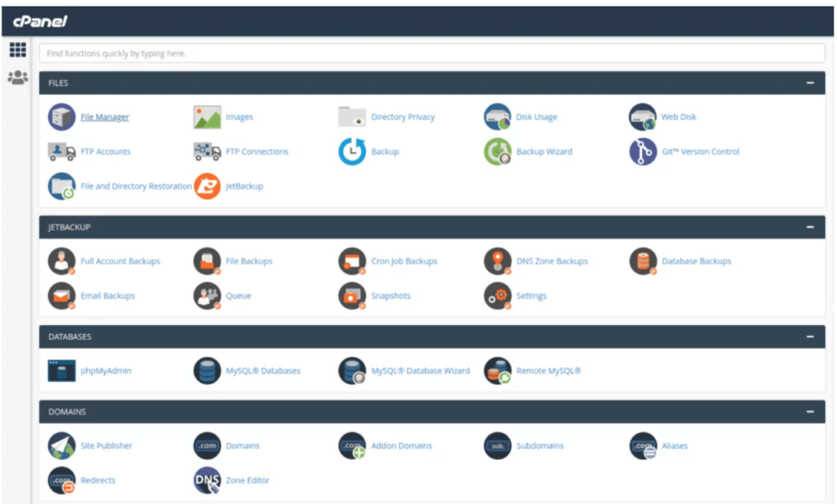Viewport: 837px width, 504px height.
Task: Open the Domains .com icon
Action: [x=207, y=446]
